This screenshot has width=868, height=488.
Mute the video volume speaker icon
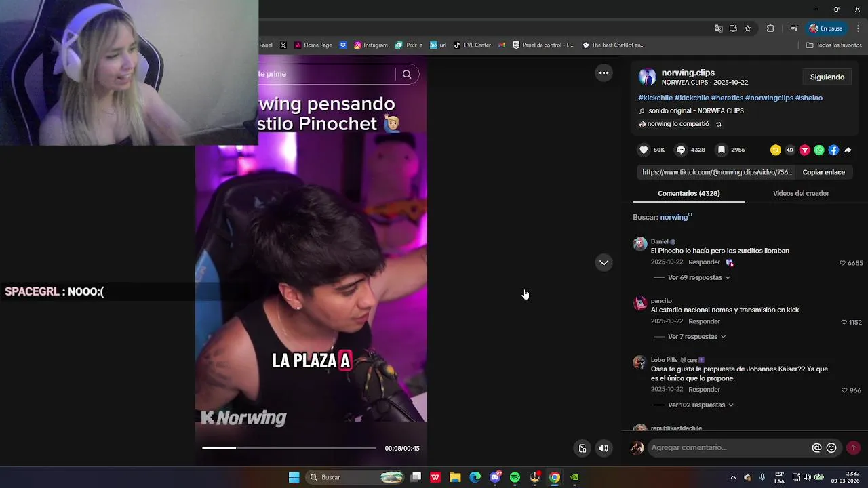coord(604,448)
